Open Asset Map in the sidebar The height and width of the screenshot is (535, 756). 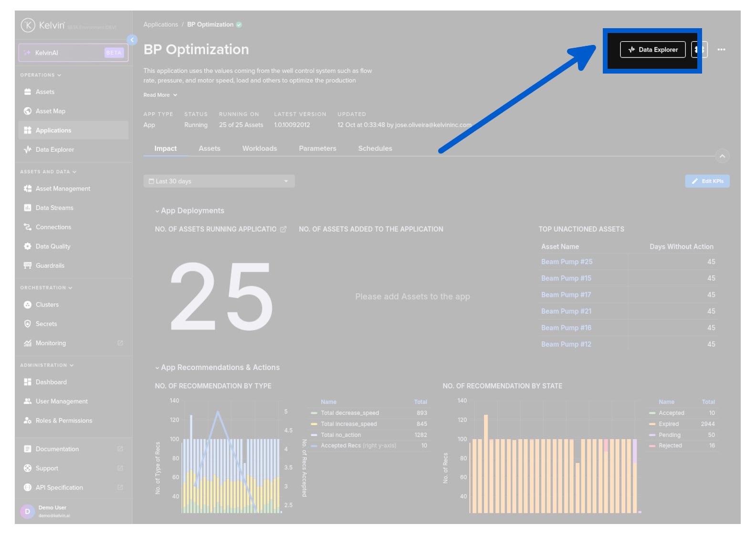point(50,111)
